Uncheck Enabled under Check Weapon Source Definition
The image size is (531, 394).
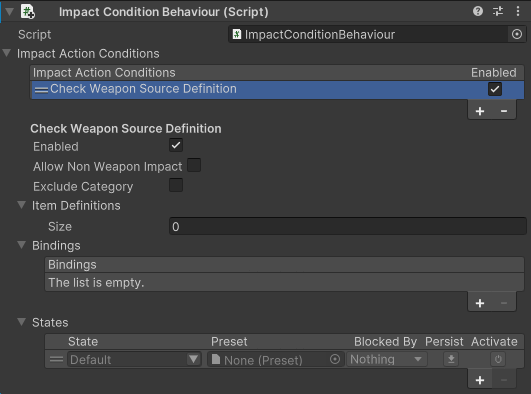(x=176, y=145)
